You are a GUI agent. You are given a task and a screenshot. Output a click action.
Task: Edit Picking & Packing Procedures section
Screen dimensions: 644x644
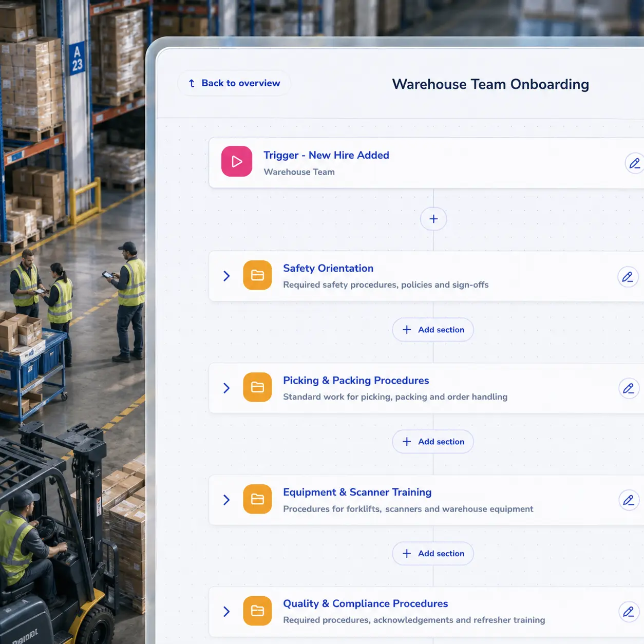click(629, 388)
